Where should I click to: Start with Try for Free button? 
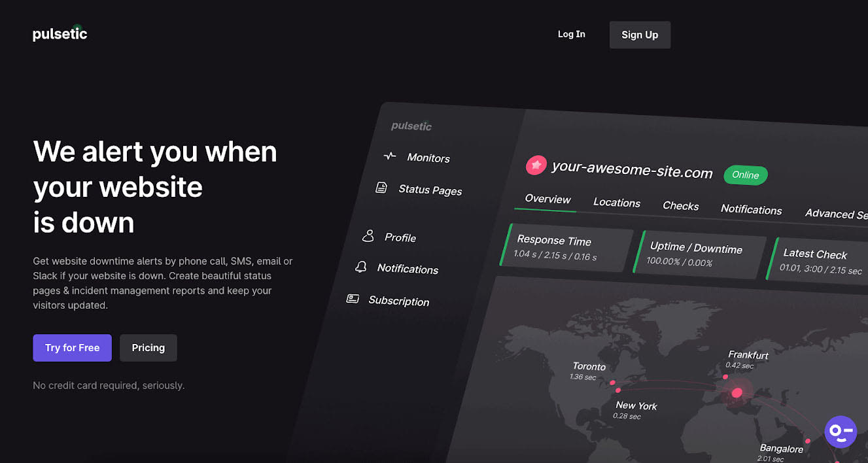pyautogui.click(x=72, y=348)
